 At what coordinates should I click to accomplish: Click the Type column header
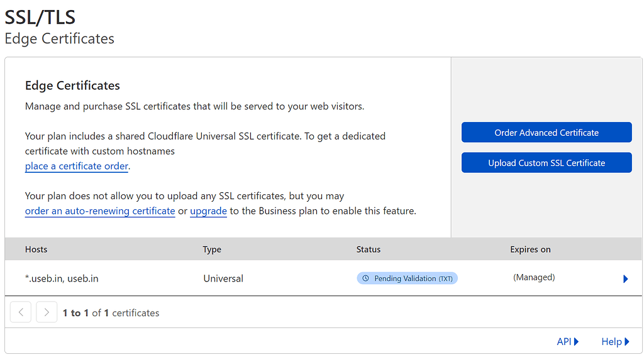pos(212,250)
